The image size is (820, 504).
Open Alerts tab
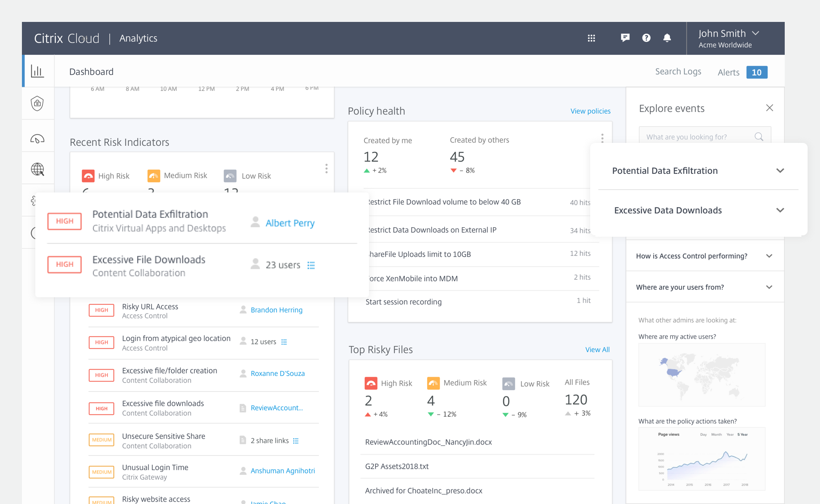(728, 72)
